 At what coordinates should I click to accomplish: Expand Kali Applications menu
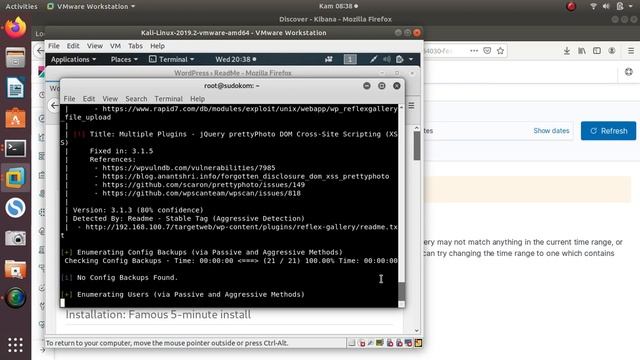[73, 59]
